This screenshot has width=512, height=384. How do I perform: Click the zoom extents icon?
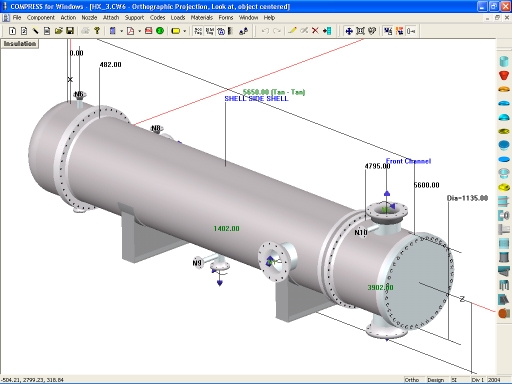pos(360,31)
